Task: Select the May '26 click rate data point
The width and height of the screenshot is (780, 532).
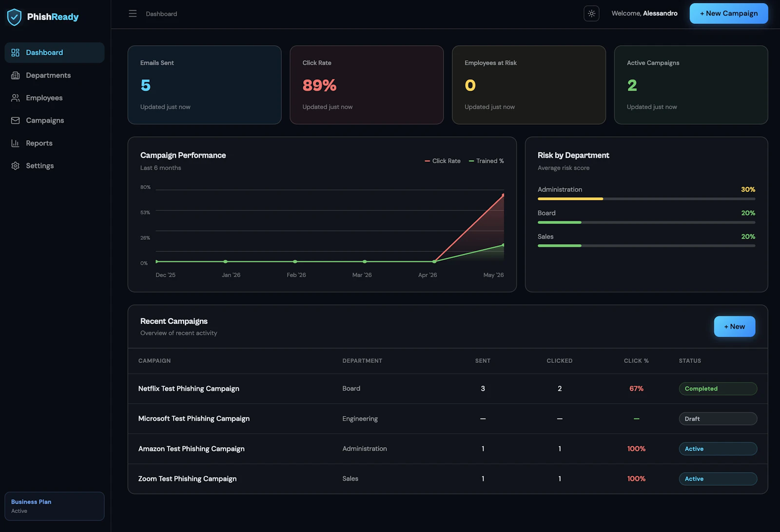Action: 503,195
